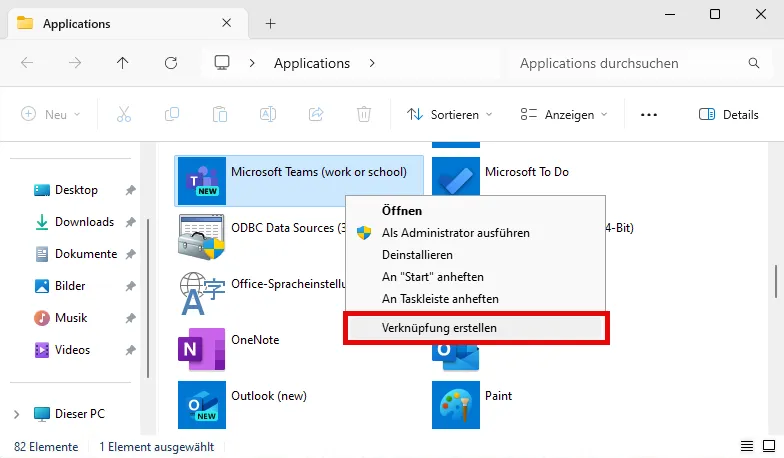Choose Verknüpfung erstellen
784x458 pixels.
click(x=475, y=328)
